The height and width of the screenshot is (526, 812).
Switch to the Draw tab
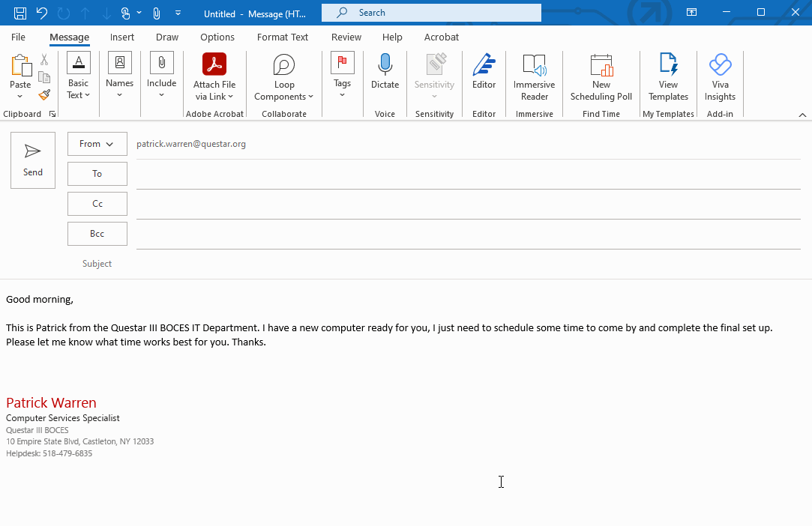166,37
